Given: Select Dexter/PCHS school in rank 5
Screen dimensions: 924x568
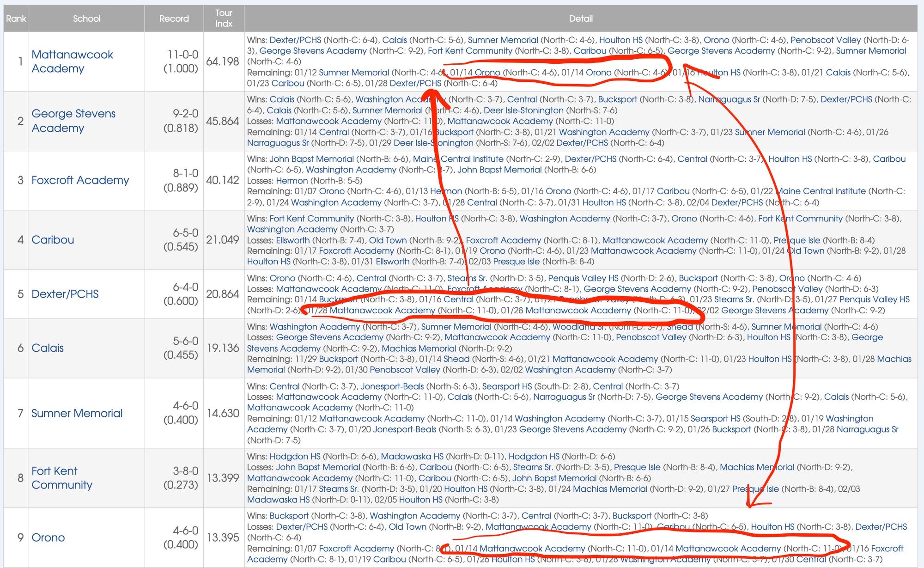Looking at the screenshot, I should [65, 294].
